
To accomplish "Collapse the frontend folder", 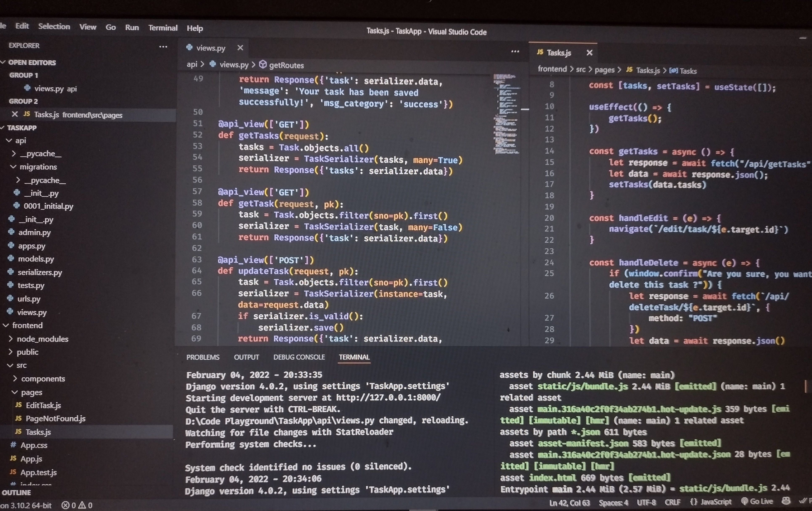I will 27,325.
